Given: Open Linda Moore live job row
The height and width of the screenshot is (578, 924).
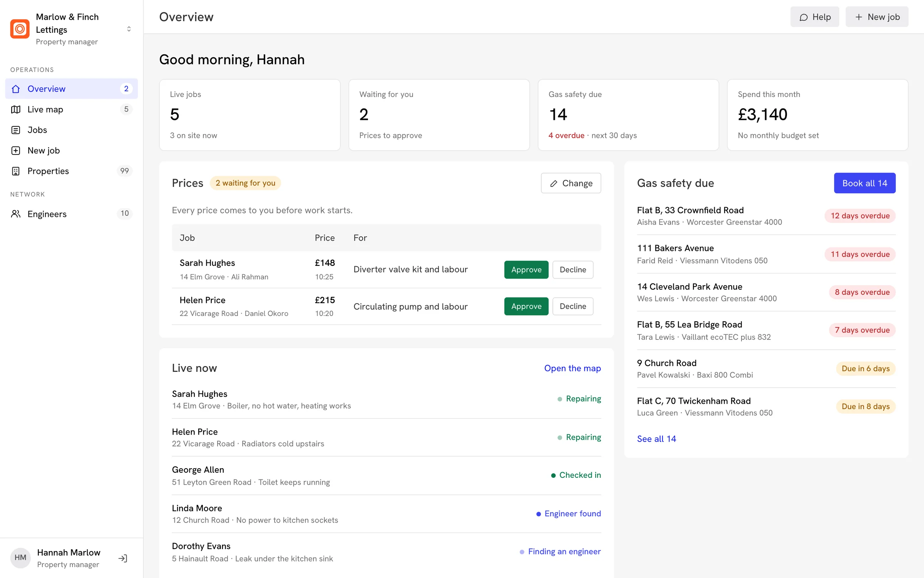Looking at the screenshot, I should coord(386,514).
